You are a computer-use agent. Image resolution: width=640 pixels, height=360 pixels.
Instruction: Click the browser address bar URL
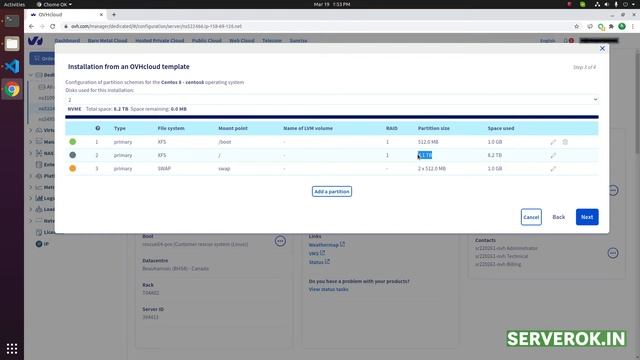[x=156, y=26]
